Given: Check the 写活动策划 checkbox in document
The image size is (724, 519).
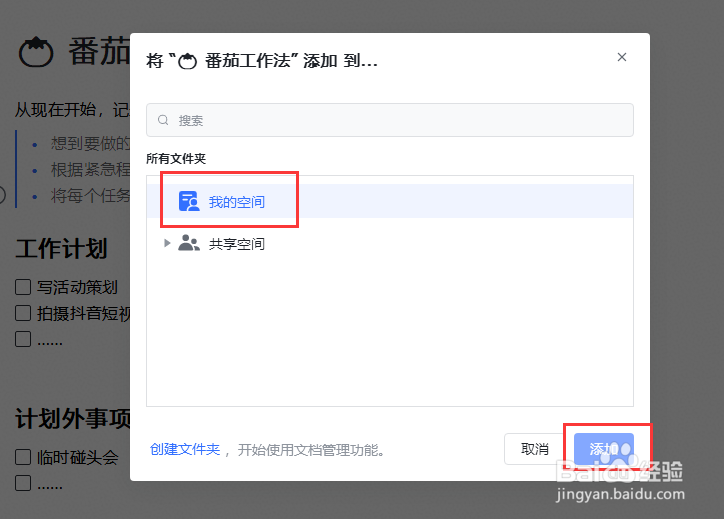Looking at the screenshot, I should 23,287.
